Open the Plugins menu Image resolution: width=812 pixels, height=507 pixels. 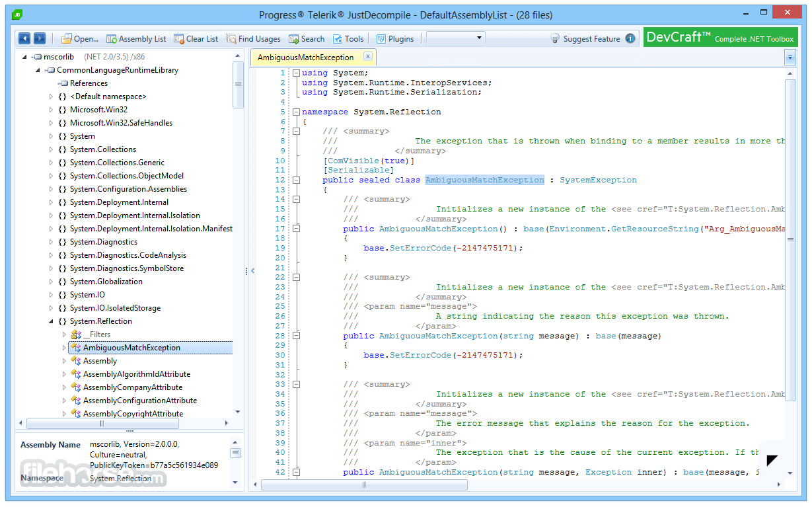[x=395, y=39]
